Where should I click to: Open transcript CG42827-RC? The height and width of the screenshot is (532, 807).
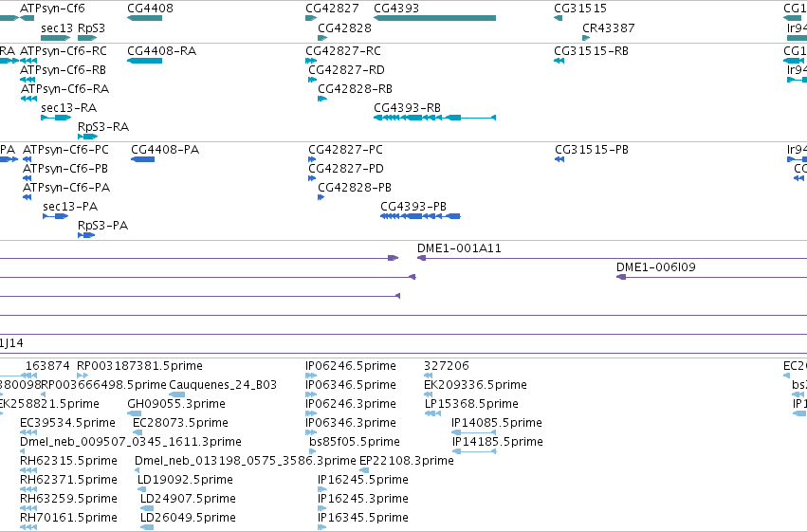click(x=343, y=51)
